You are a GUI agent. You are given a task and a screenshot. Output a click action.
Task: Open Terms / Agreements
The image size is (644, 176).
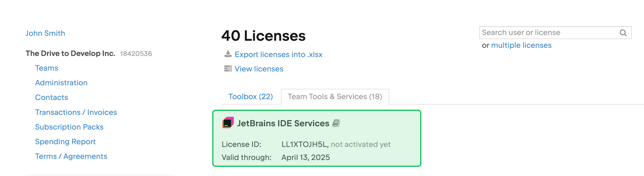tap(71, 156)
